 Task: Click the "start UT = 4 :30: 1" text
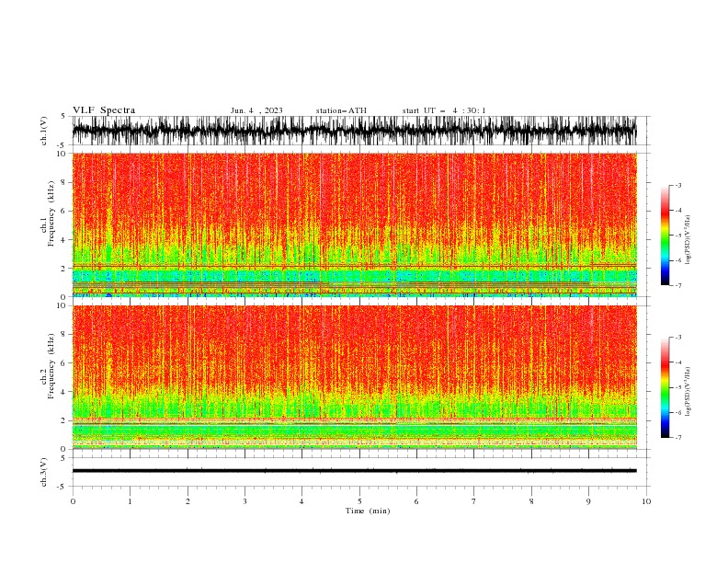tap(444, 110)
